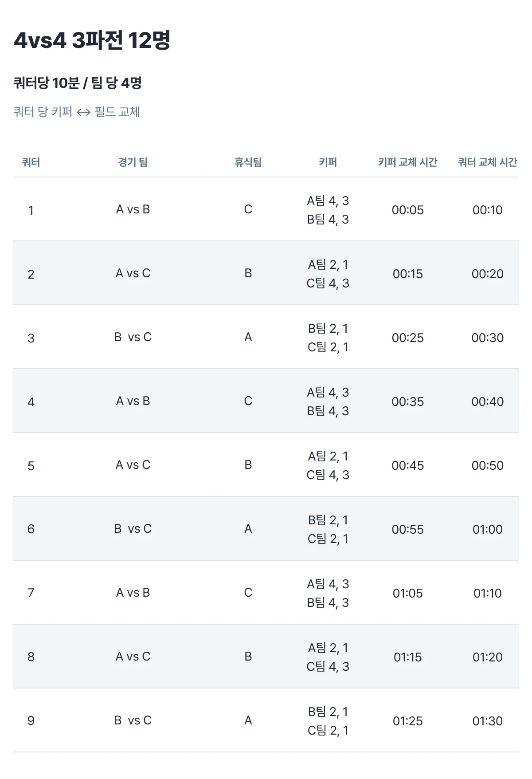Select the 00:20 quarter change time cell
The height and width of the screenshot is (779, 532).
[x=487, y=274]
